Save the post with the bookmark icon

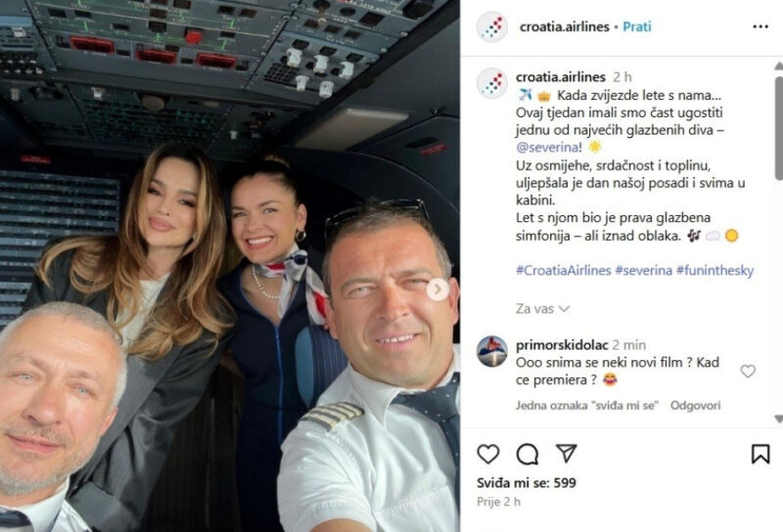coord(760,454)
